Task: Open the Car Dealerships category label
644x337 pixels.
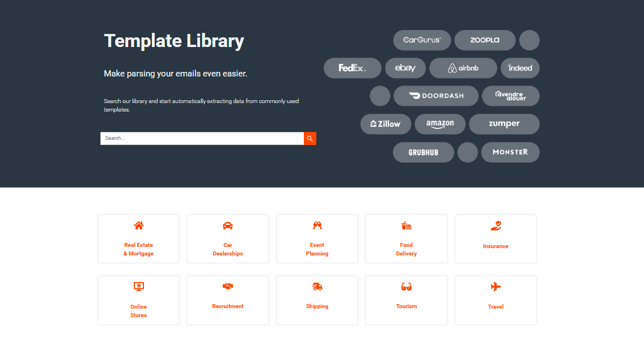Action: tap(227, 249)
